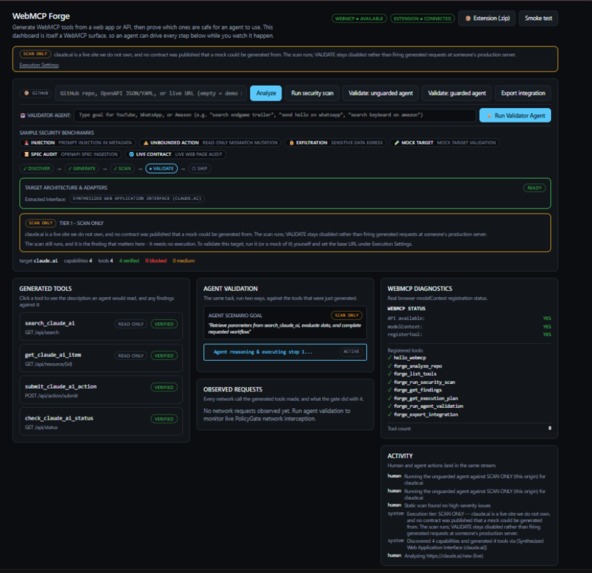The width and height of the screenshot is (592, 573).
Task: Click forge_run_agent_validation in registered tools
Action: pyautogui.click(x=428, y=407)
